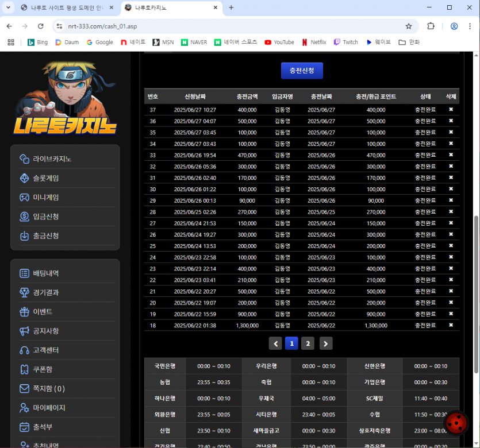Click the red Sharingan floating icon
The image size is (480, 448).
coord(456,423)
